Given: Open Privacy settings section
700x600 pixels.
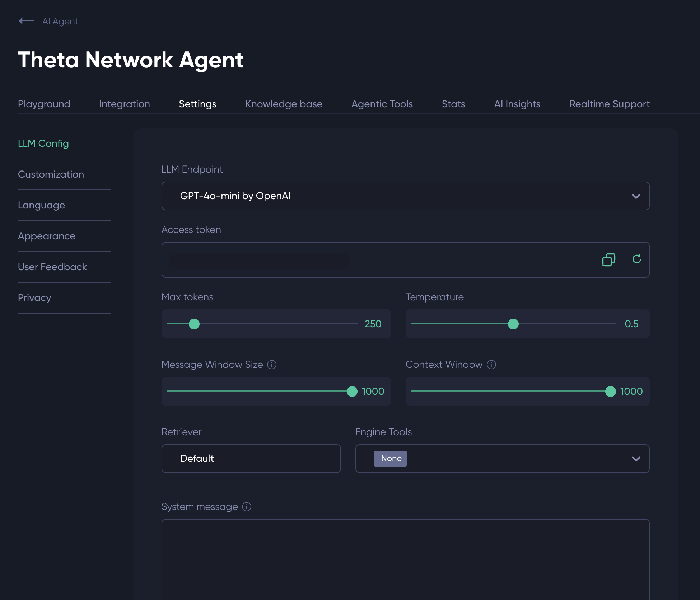Looking at the screenshot, I should point(34,298).
